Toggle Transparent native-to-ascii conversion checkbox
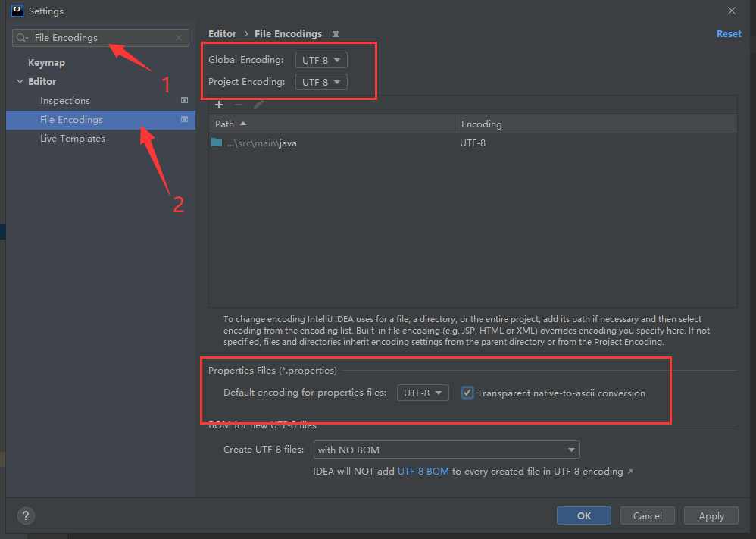The width and height of the screenshot is (756, 539). [467, 393]
